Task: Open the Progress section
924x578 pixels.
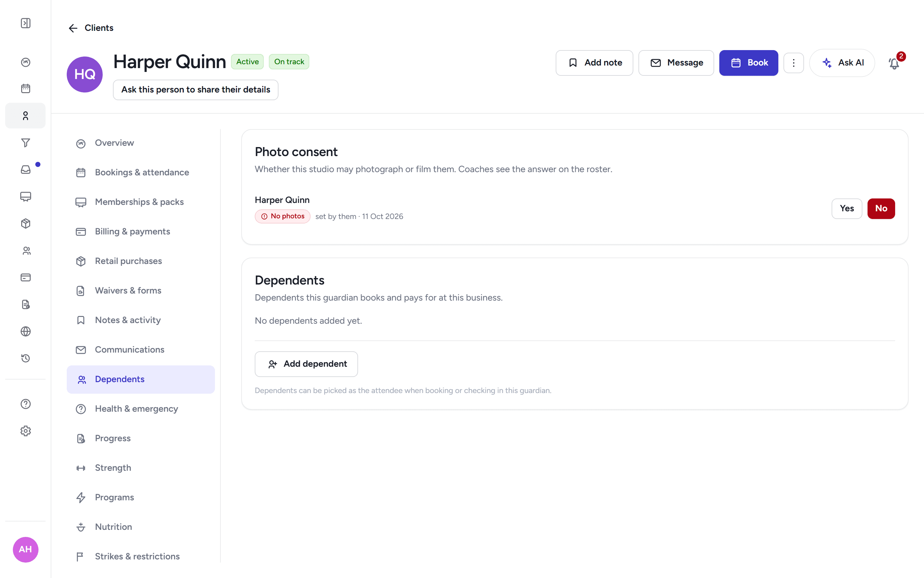Action: [141, 438]
